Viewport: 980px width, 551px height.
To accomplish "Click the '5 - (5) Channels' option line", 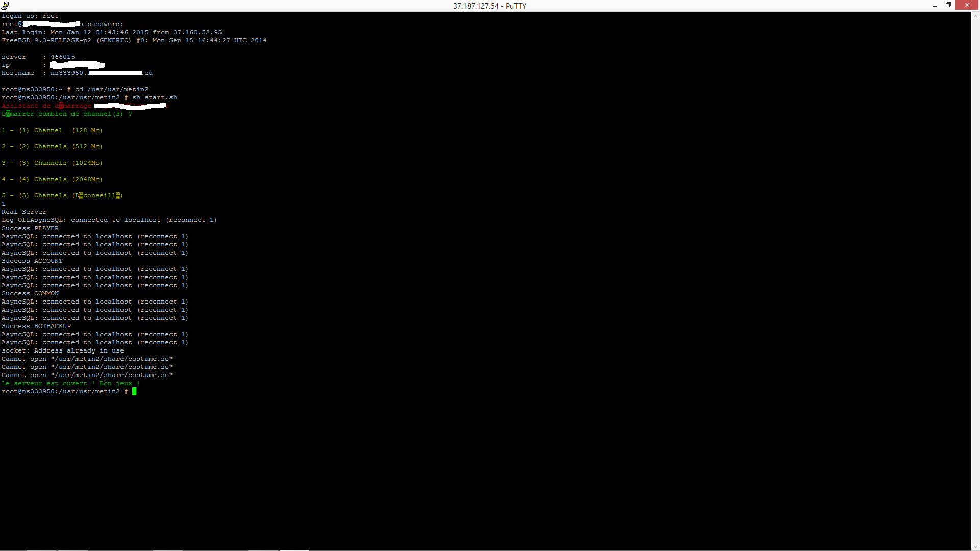I will coord(62,195).
